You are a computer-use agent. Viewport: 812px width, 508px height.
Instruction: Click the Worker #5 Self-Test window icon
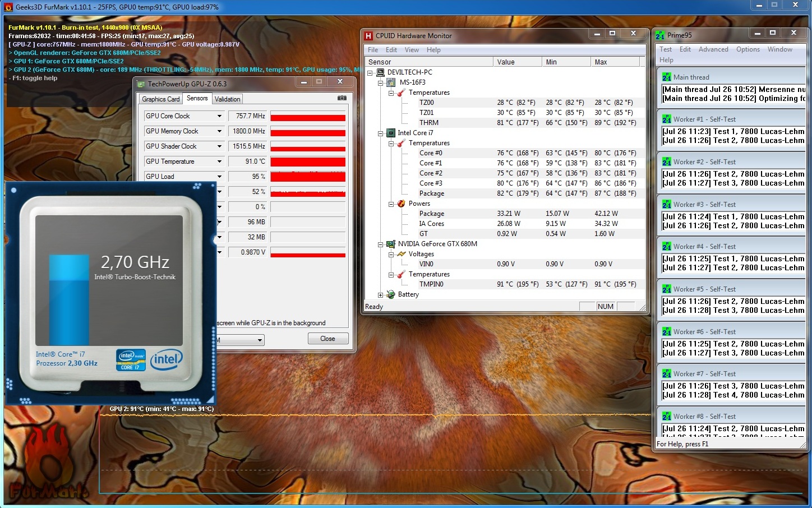[x=667, y=289]
